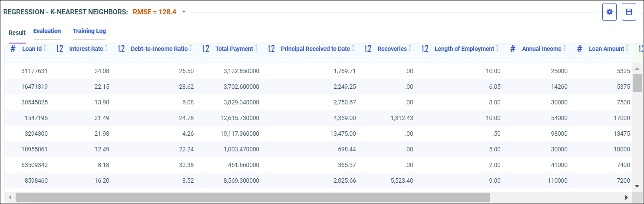Select the Loan Id 31177631 cell
Viewport: 644px width, 204px height.
pyautogui.click(x=34, y=71)
